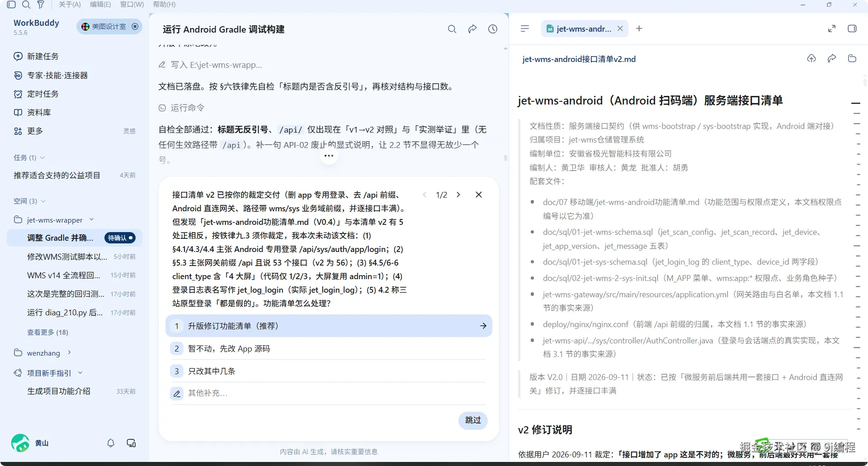Click the first outline marker in minimap
This screenshot has width=868, height=466.
tap(855, 103)
